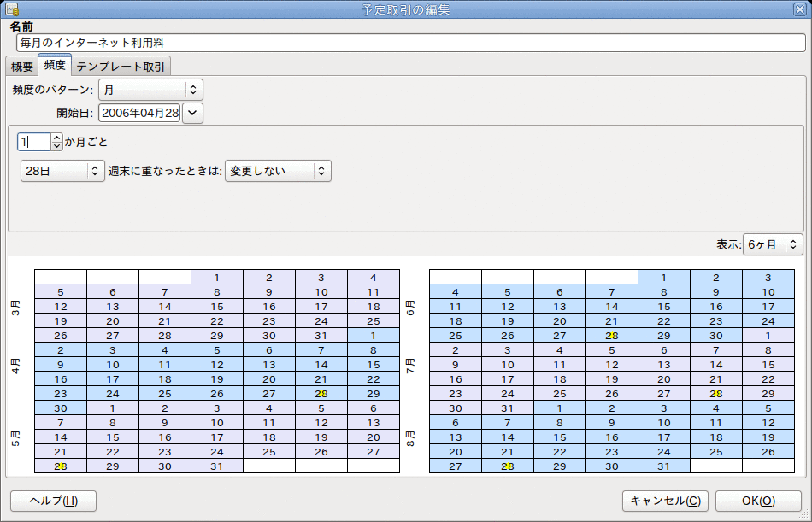This screenshot has height=522, width=812.
Task: Click day 31 in the 5月 calendar
Action: click(217, 466)
